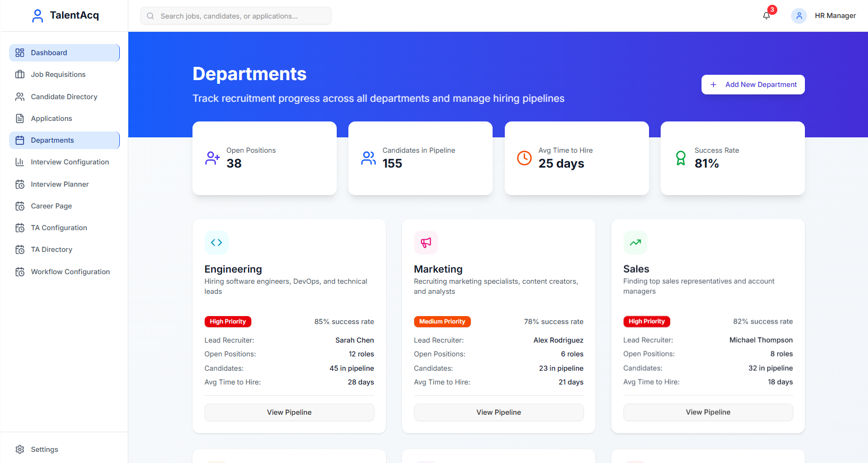Open Settings in the sidebar
This screenshot has height=463, width=868.
coord(64,449)
